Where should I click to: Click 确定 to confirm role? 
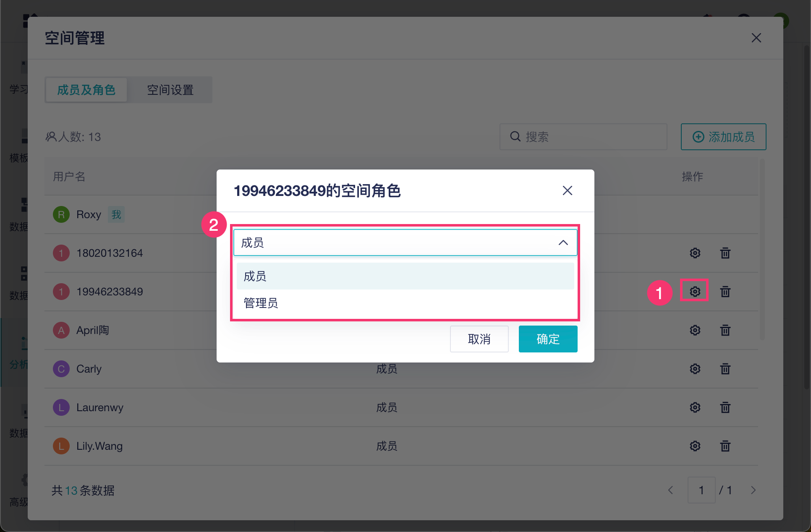click(x=547, y=339)
